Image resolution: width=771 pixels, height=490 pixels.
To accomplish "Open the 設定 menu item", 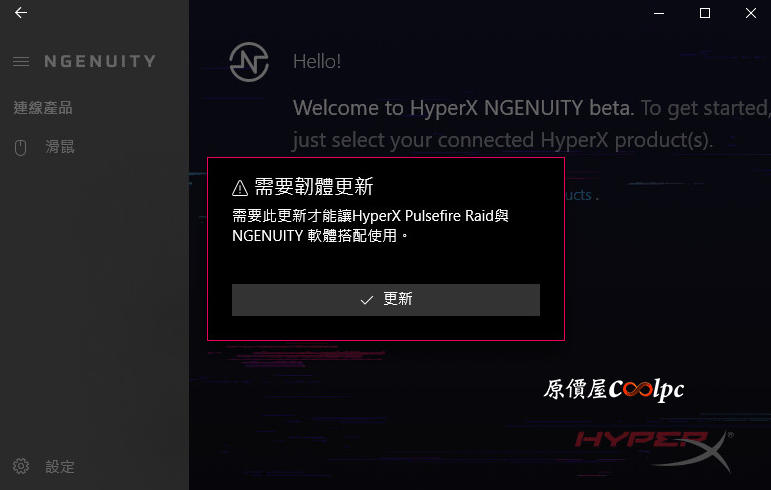I will tap(60, 466).
